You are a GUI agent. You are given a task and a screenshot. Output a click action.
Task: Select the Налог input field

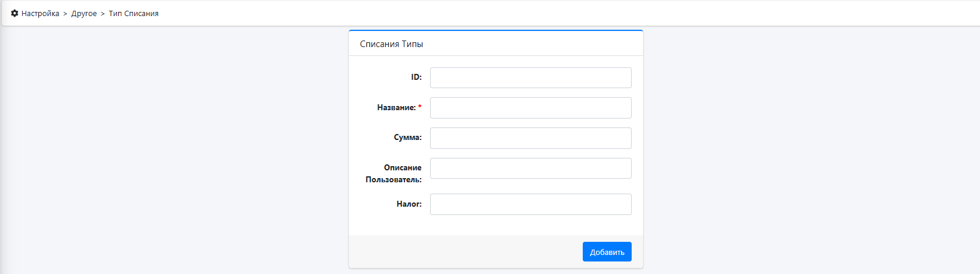pyautogui.click(x=530, y=204)
